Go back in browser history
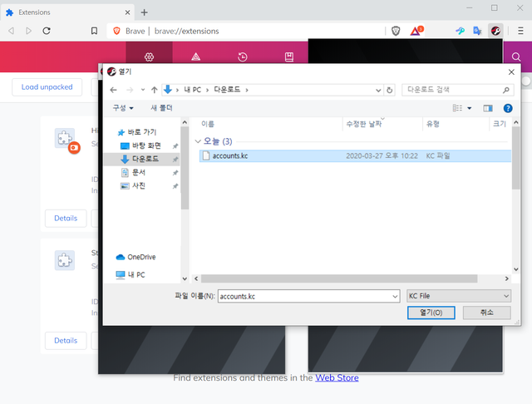 pyautogui.click(x=11, y=31)
